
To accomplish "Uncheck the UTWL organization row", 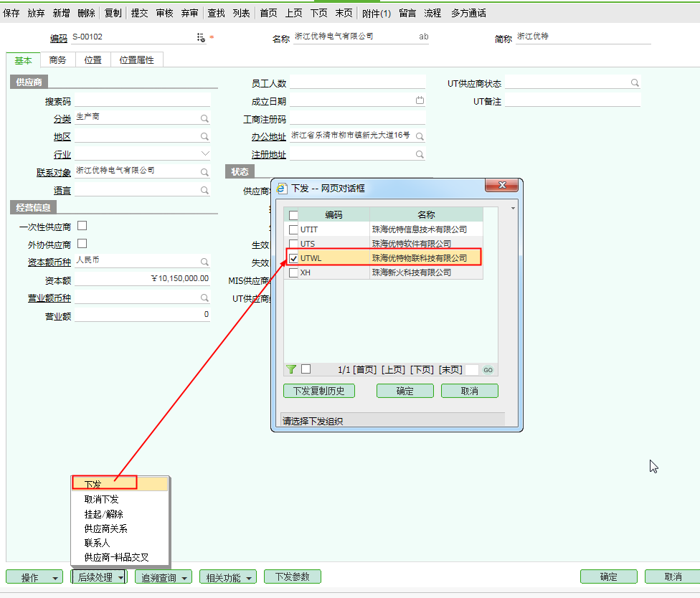I will [293, 258].
